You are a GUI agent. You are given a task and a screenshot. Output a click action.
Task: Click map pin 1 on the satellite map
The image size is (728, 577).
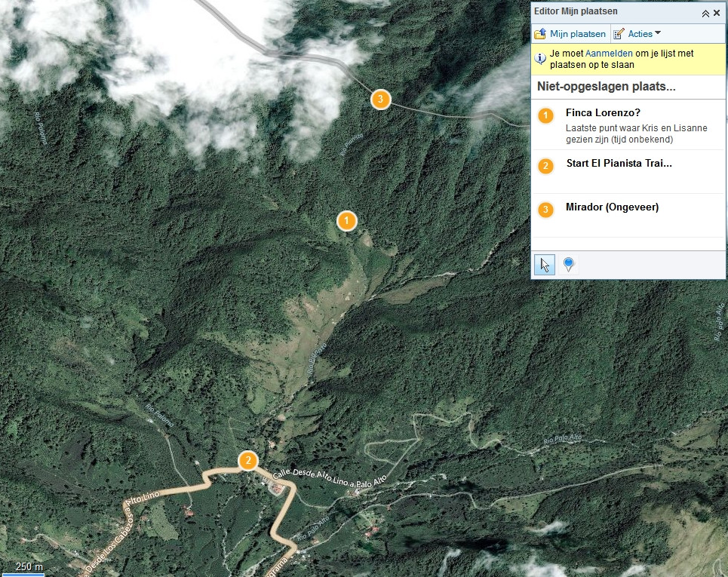tap(346, 221)
